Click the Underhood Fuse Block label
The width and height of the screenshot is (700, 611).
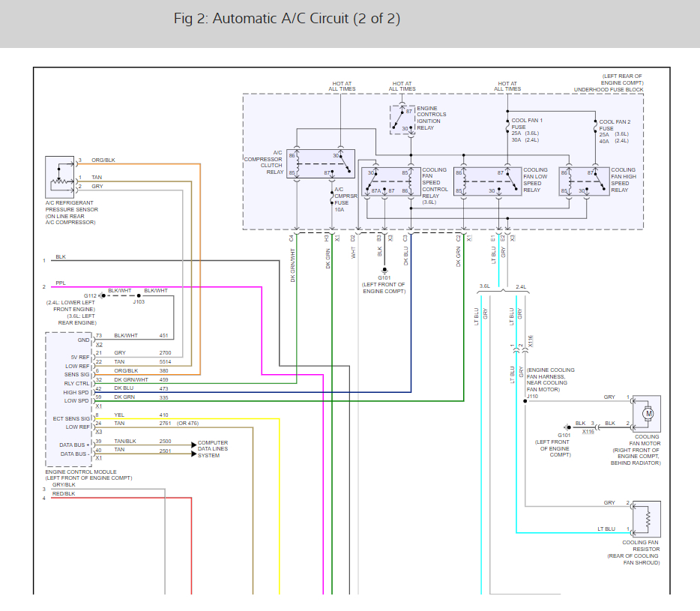click(x=609, y=90)
